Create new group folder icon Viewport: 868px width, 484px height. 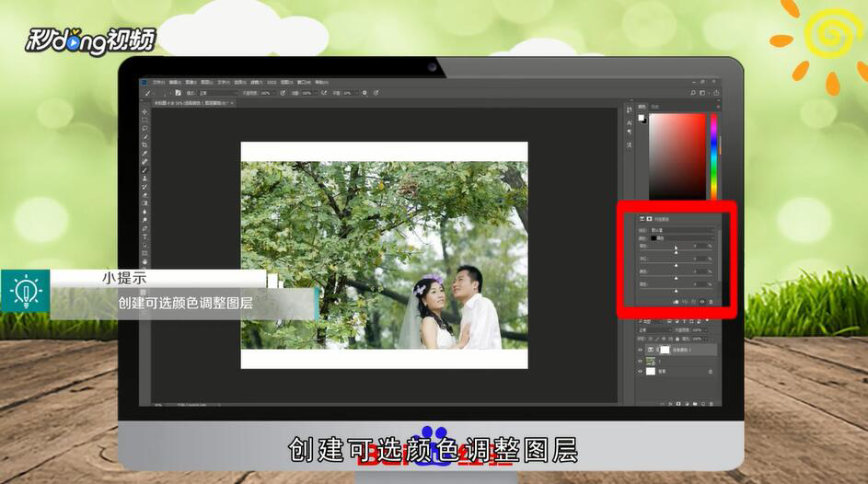pyautogui.click(x=695, y=404)
